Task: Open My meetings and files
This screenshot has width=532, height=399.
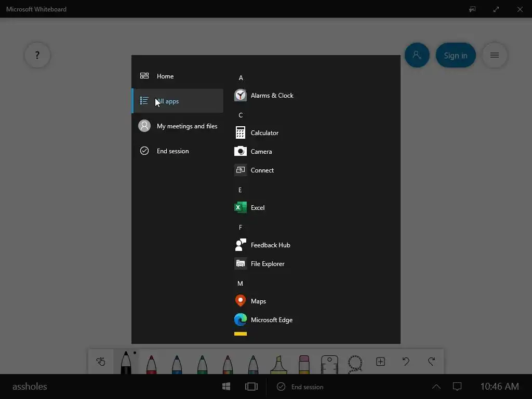Action: (178, 126)
